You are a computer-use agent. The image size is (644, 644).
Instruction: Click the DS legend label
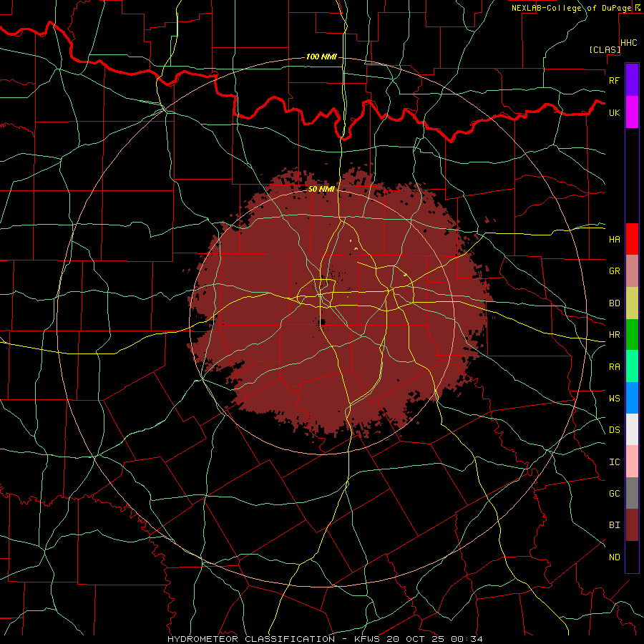(x=614, y=430)
